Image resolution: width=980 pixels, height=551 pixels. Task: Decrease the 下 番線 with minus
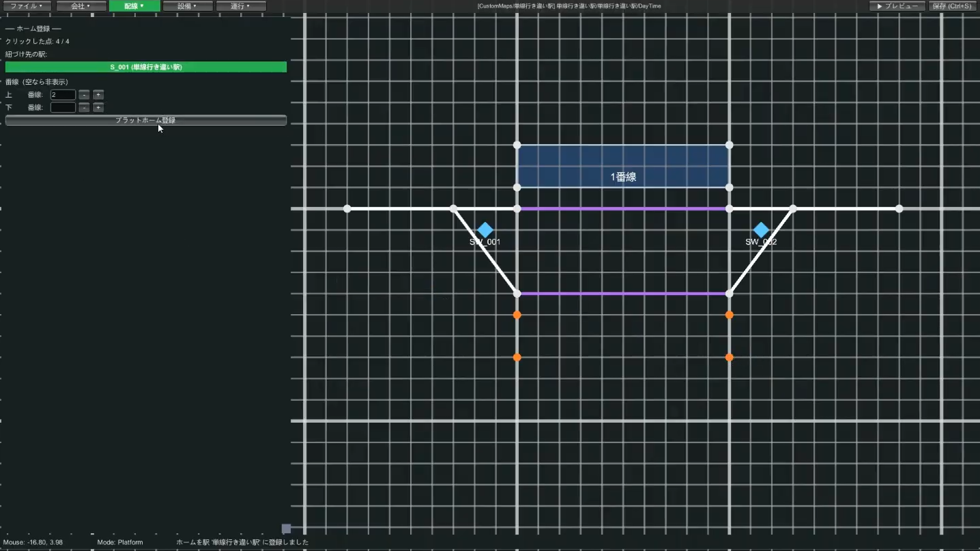(x=84, y=107)
